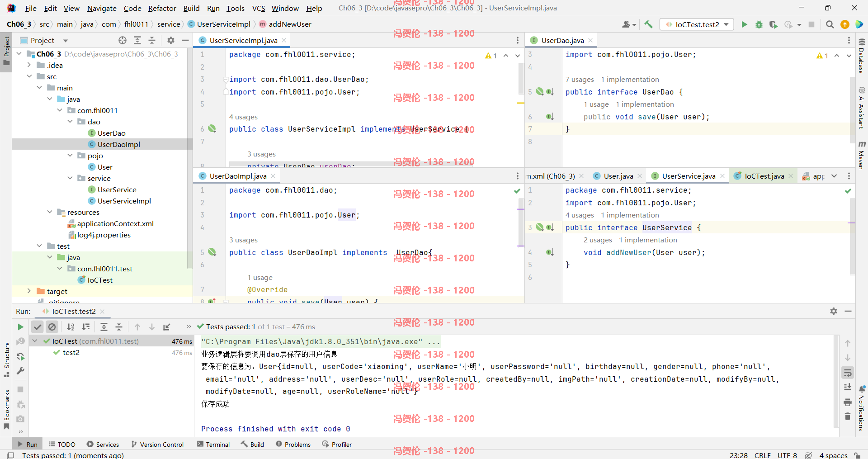Expand the target folder
The height and width of the screenshot is (459, 868).
click(29, 291)
